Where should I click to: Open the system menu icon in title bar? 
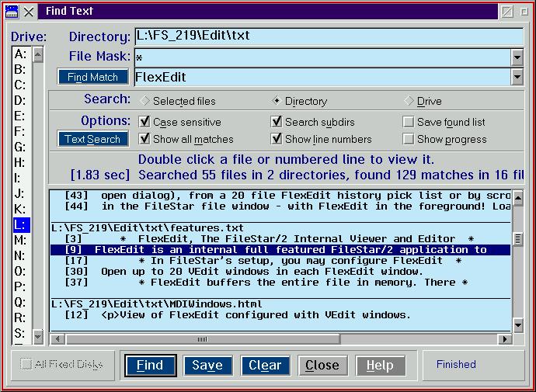point(12,12)
